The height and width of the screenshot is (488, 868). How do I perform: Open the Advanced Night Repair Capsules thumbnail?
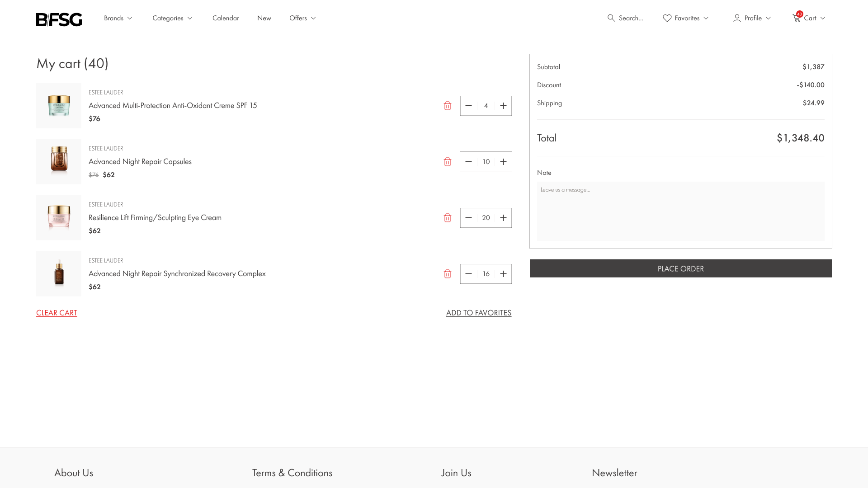click(x=59, y=162)
